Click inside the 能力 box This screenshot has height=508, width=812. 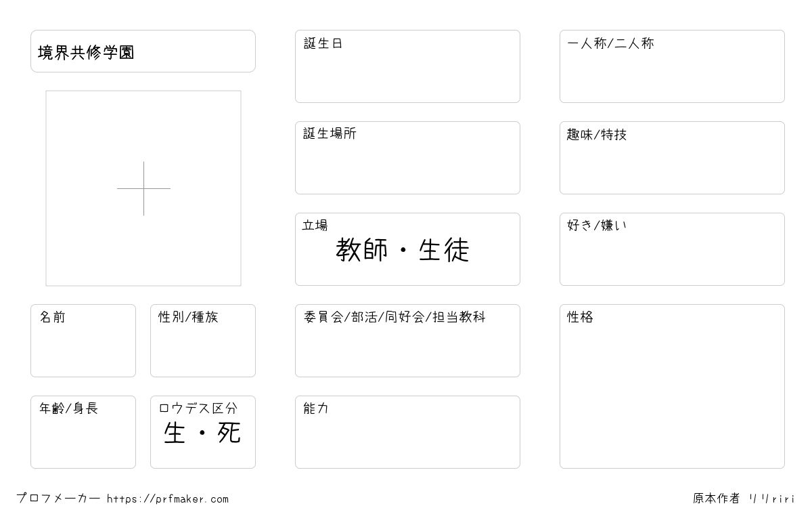coord(407,438)
